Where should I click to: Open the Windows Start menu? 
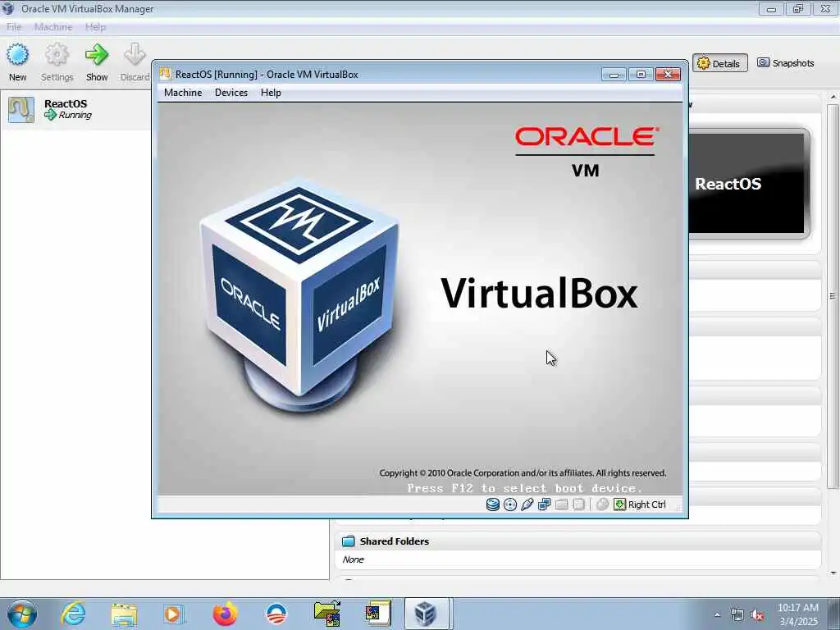(x=22, y=614)
